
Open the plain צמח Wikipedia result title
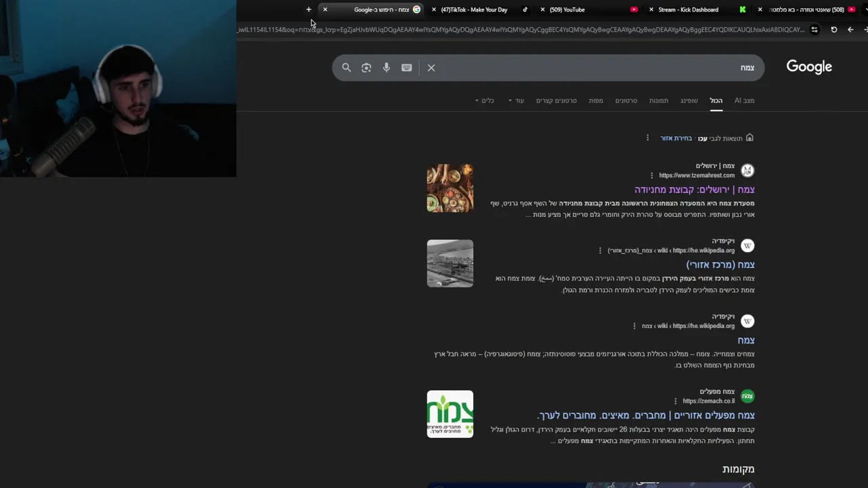click(x=746, y=340)
